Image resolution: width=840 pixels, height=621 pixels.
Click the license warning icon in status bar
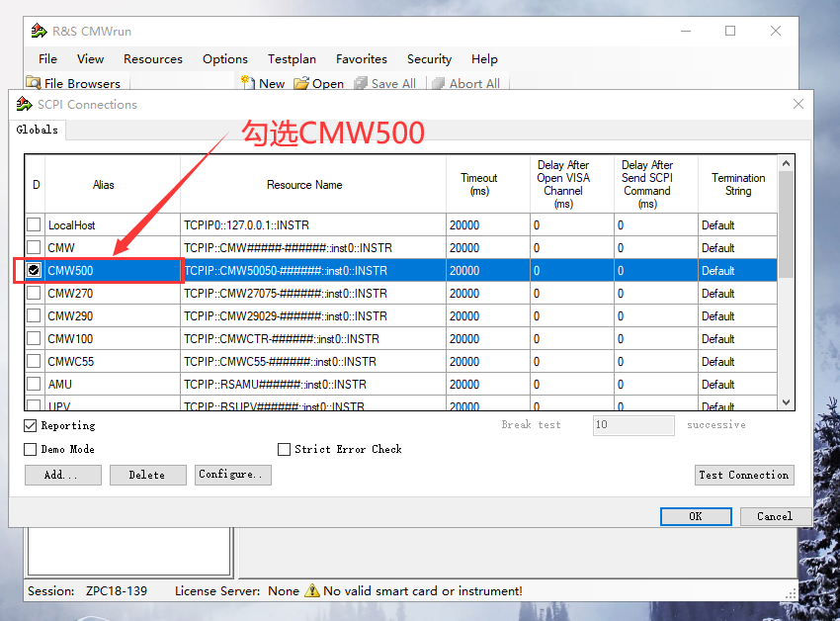coord(311,590)
